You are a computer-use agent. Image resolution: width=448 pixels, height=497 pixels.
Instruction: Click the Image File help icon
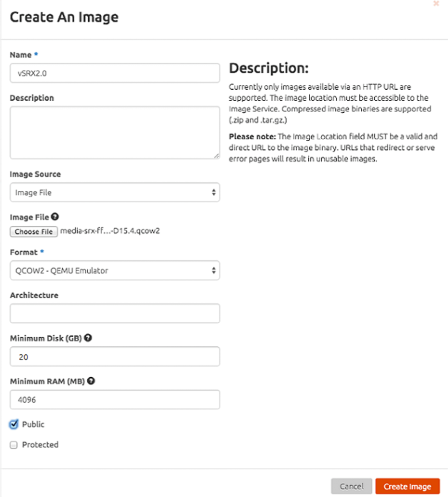click(55, 217)
